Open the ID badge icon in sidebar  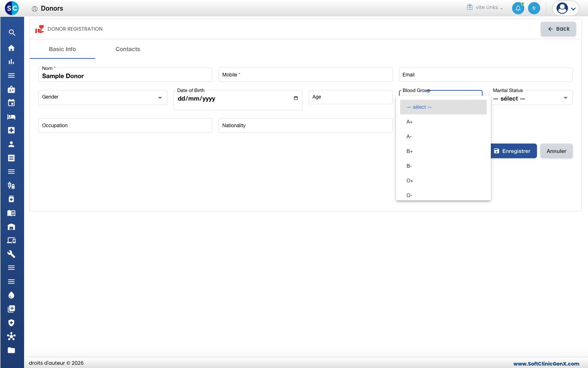click(x=11, y=89)
